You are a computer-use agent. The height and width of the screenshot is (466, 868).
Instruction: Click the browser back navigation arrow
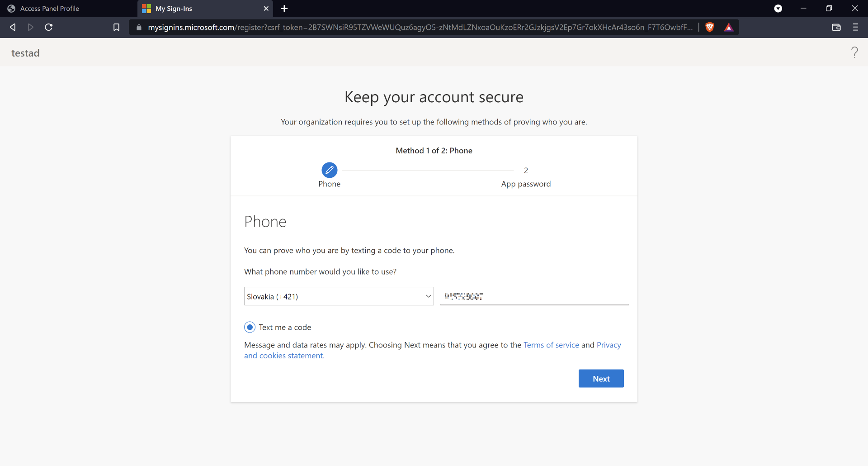[x=13, y=27]
